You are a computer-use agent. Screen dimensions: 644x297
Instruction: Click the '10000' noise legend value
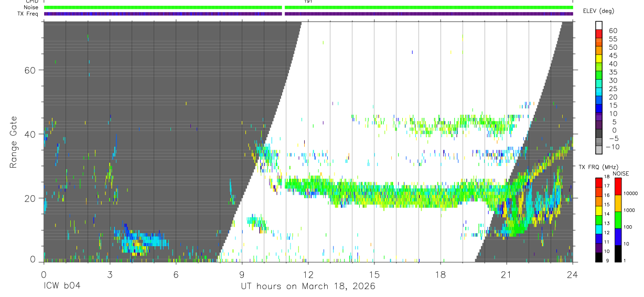[630, 193]
